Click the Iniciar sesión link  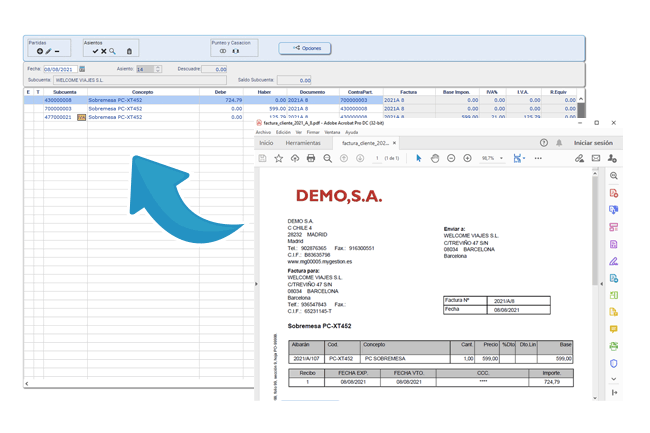[x=593, y=143]
